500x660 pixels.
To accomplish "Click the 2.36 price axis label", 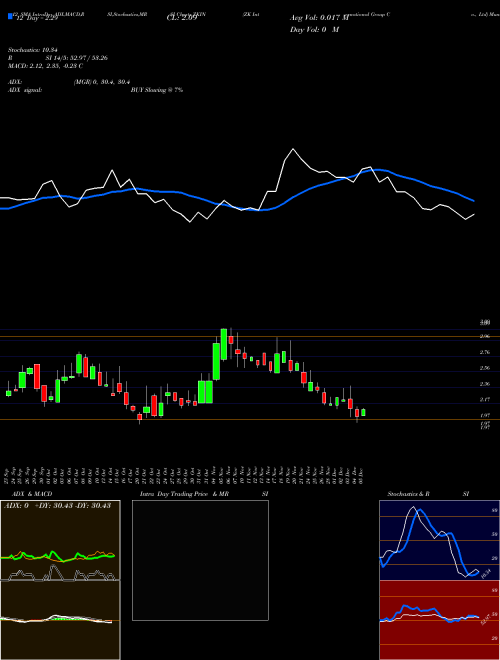I will [485, 384].
